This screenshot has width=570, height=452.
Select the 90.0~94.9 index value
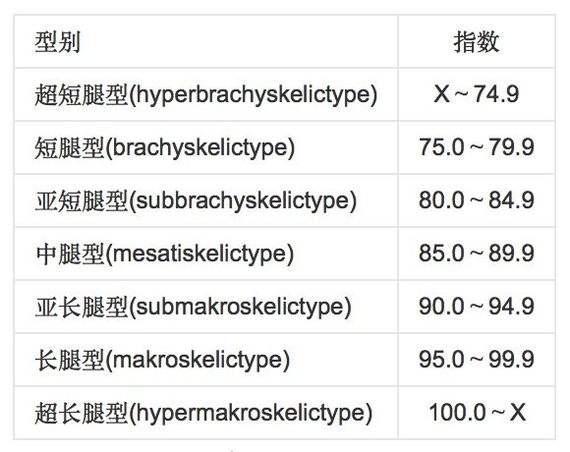pos(476,306)
